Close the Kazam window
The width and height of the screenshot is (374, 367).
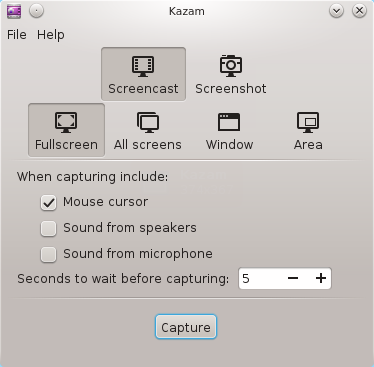(x=359, y=11)
